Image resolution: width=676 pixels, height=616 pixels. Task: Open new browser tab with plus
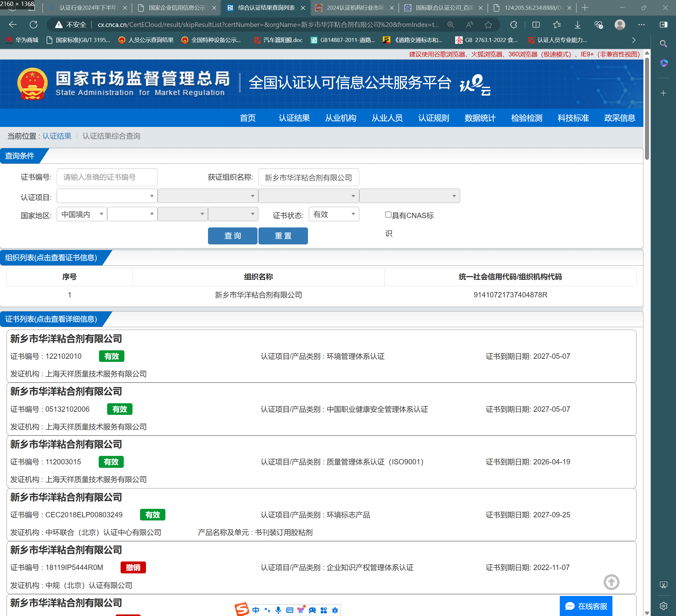coord(585,8)
